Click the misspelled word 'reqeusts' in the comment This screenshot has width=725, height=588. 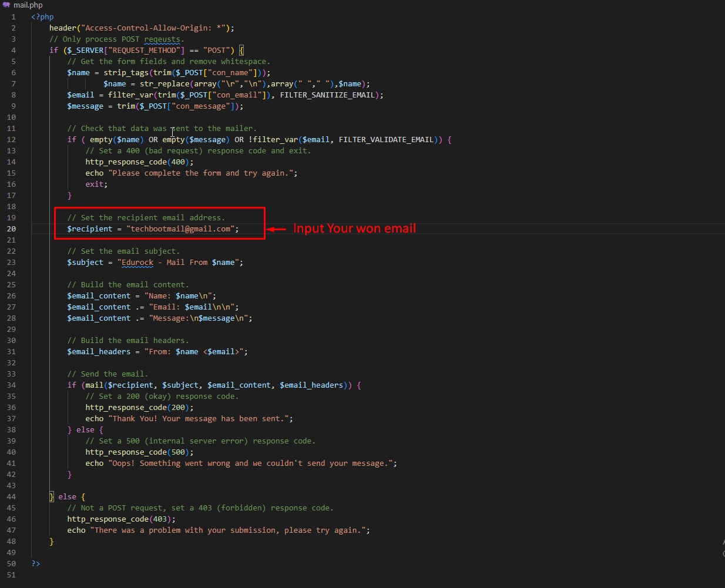tap(162, 39)
